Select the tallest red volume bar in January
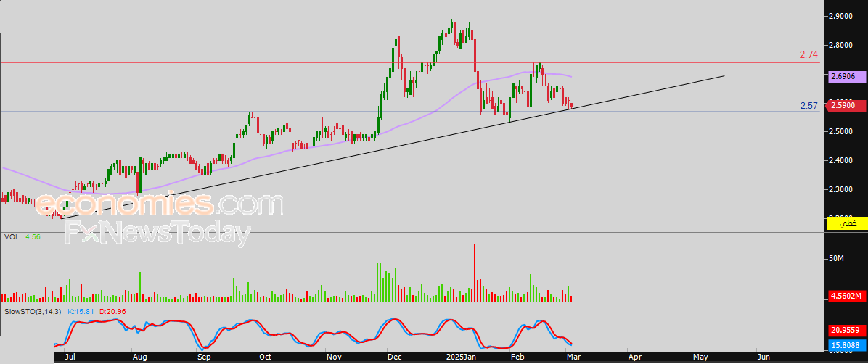This screenshot has width=868, height=364. pyautogui.click(x=475, y=273)
